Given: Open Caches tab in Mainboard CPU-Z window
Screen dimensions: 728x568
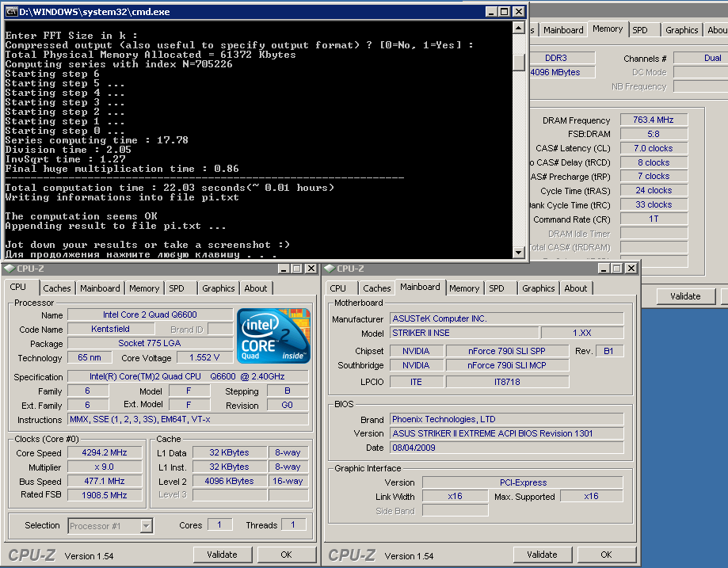Looking at the screenshot, I should click(377, 288).
